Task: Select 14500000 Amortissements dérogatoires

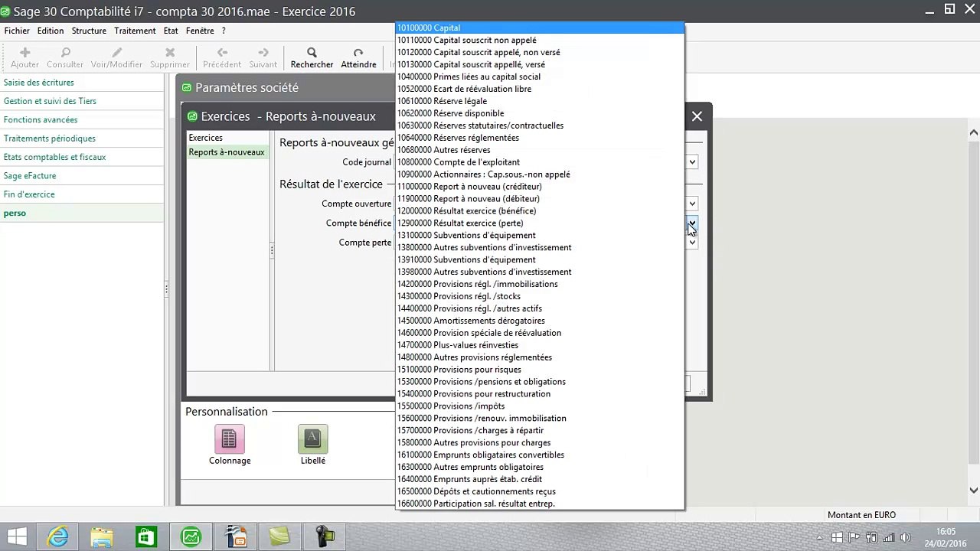Action: [540, 321]
